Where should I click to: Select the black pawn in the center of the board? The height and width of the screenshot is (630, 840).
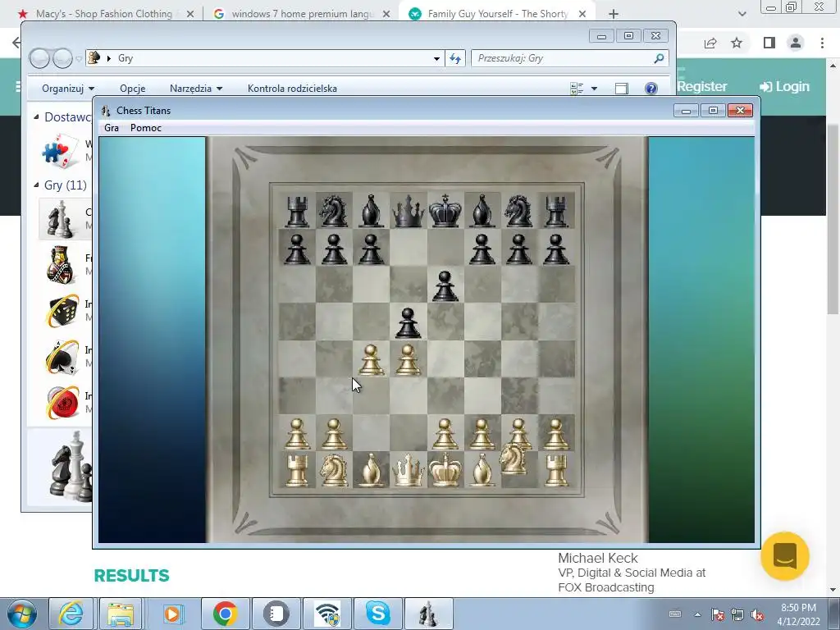pyautogui.click(x=409, y=322)
